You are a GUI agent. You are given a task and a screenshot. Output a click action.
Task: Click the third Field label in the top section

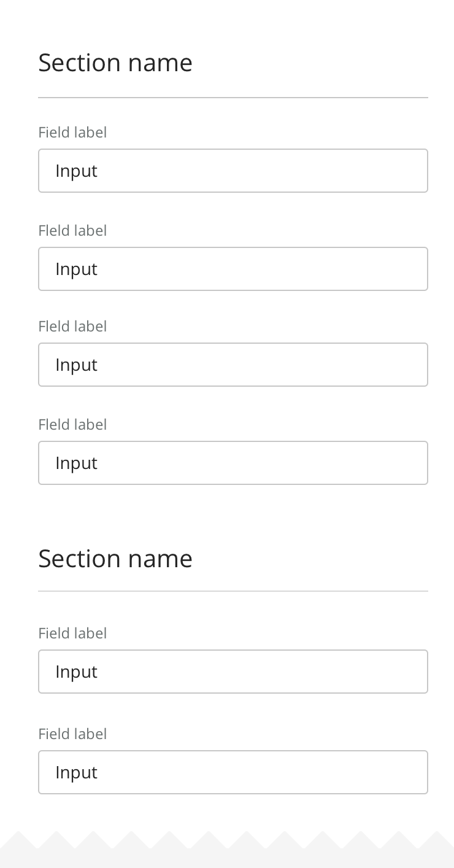point(72,327)
